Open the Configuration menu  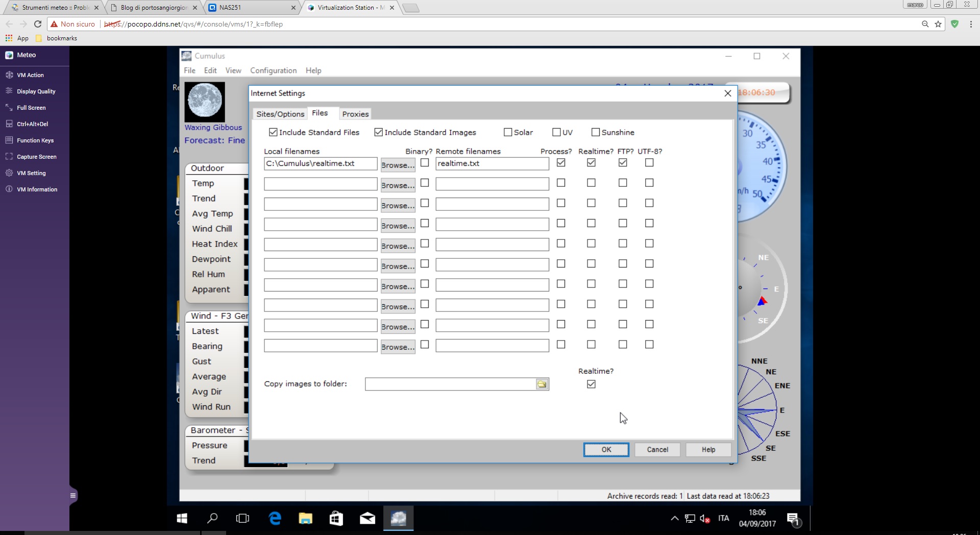click(273, 70)
